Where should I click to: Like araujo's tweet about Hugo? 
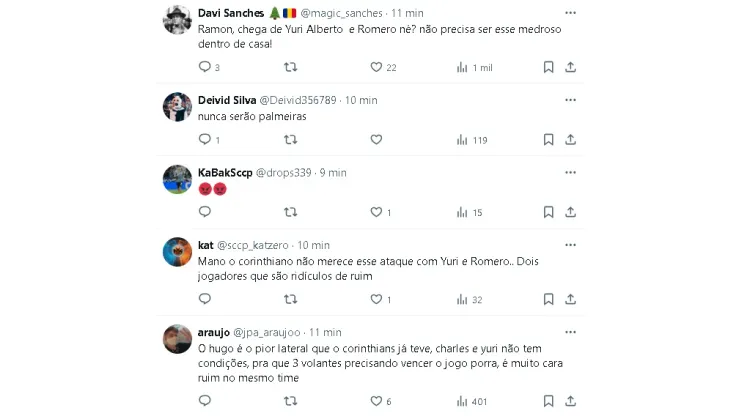[377, 401]
